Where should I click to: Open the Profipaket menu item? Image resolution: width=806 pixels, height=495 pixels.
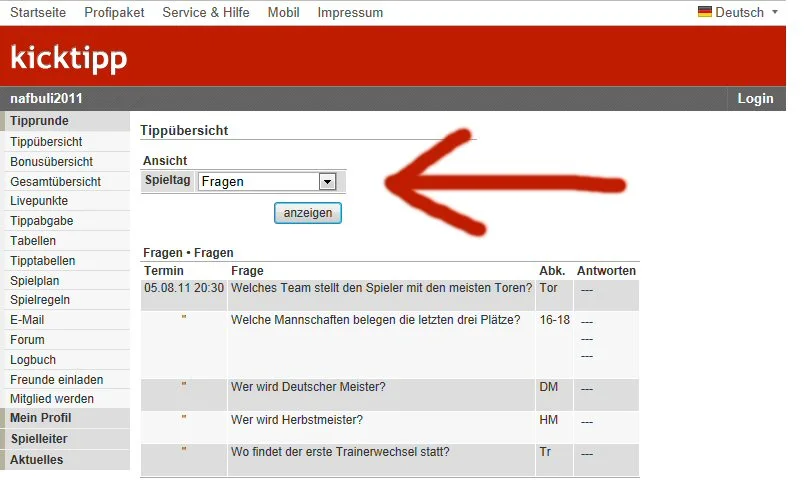click(x=114, y=13)
